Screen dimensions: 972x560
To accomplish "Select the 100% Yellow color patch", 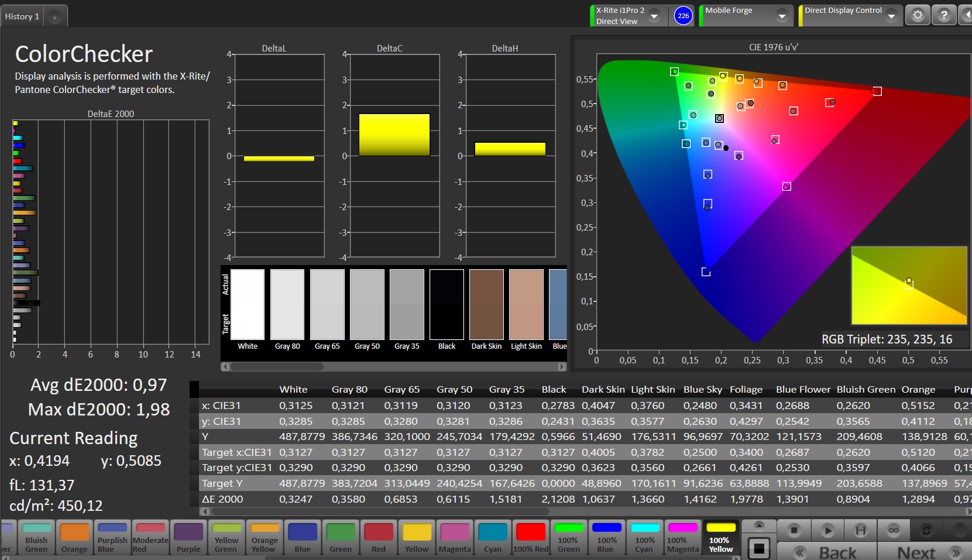I will point(721,537).
